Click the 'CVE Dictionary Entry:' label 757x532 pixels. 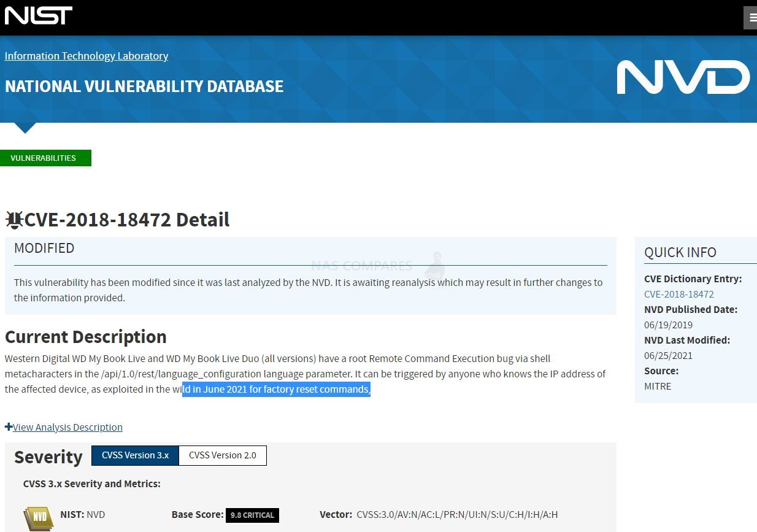click(x=693, y=279)
